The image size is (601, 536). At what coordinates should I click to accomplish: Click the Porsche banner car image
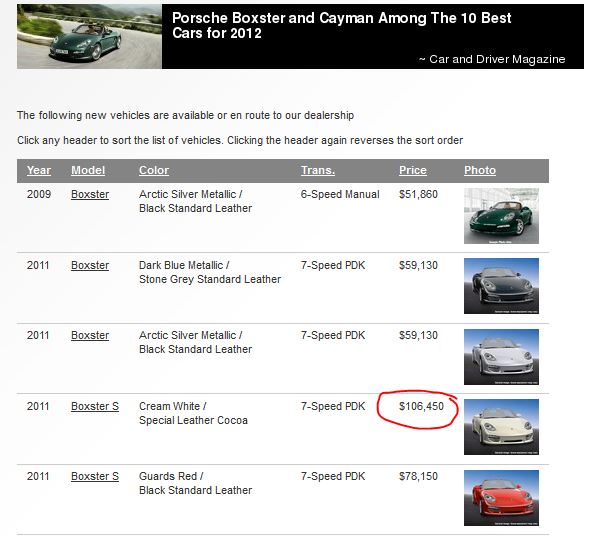pyautogui.click(x=89, y=36)
